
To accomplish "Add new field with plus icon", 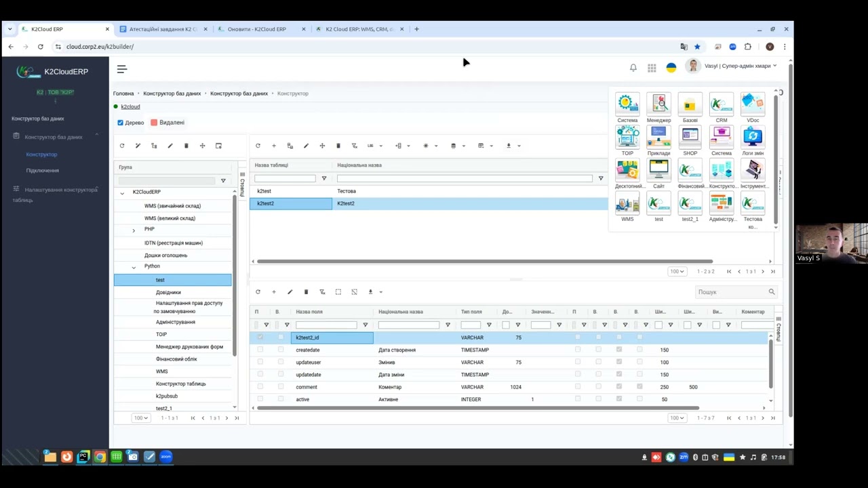I will 274,292.
